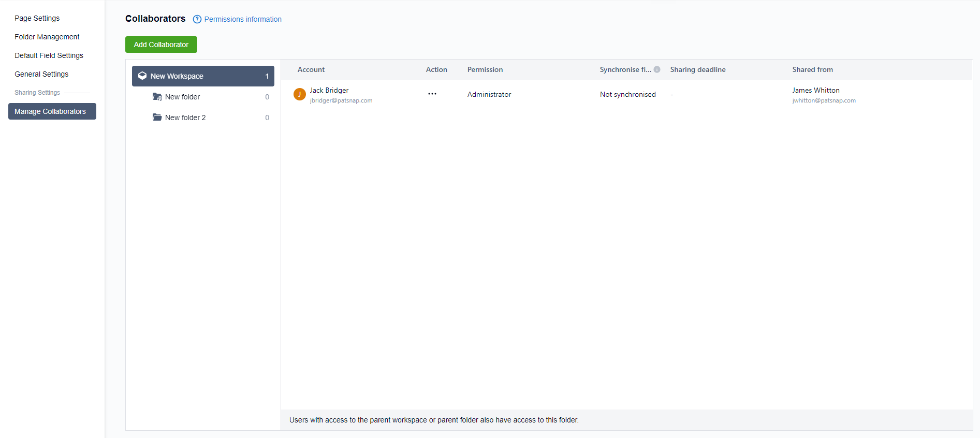Click the info icon next to Synchronise column
The height and width of the screenshot is (438, 980).
click(x=657, y=69)
